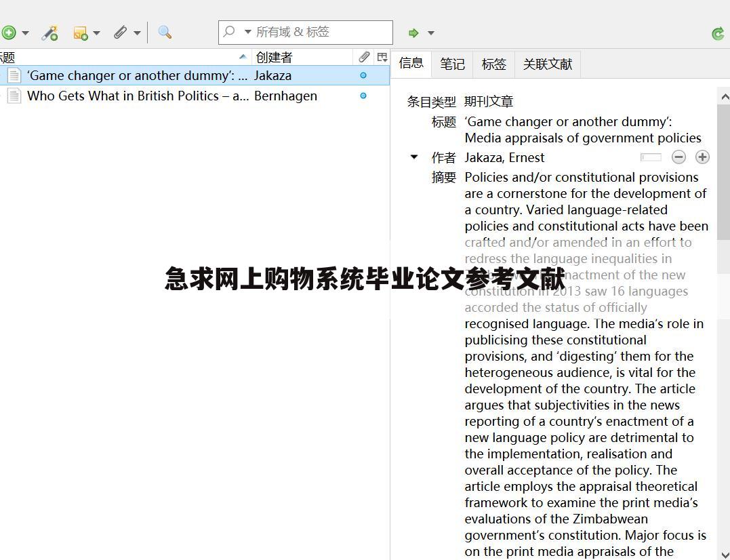Viewport: 730px width, 560px height.
Task: Remove the author Jakaza with the minus button
Action: tap(678, 157)
